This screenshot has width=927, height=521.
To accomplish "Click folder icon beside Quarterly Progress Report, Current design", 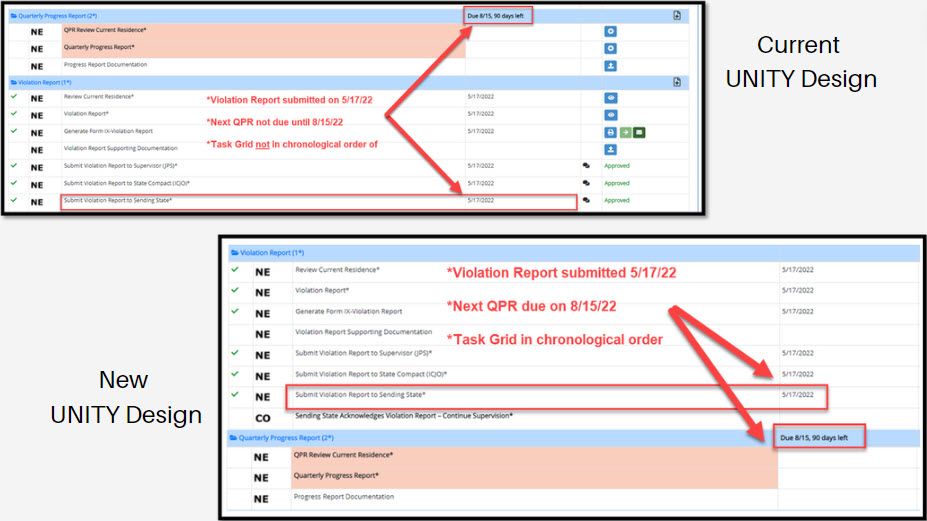I will tap(14, 16).
